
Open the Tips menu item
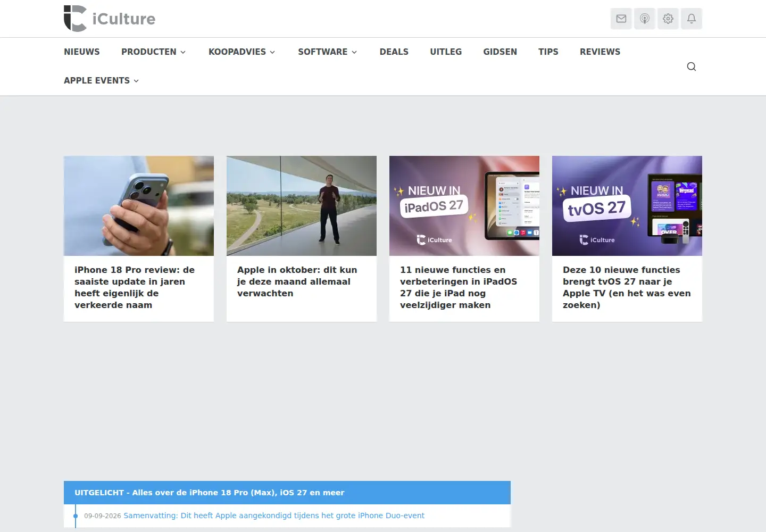point(548,52)
